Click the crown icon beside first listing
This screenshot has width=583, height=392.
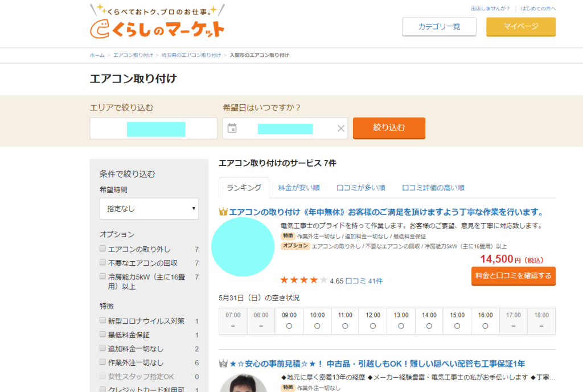pyautogui.click(x=223, y=212)
